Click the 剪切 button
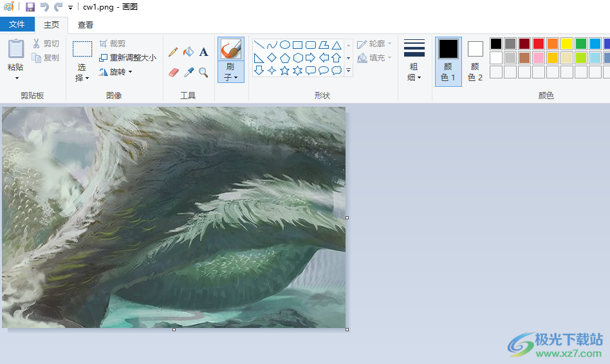Image resolution: width=610 pixels, height=364 pixels. [46, 44]
